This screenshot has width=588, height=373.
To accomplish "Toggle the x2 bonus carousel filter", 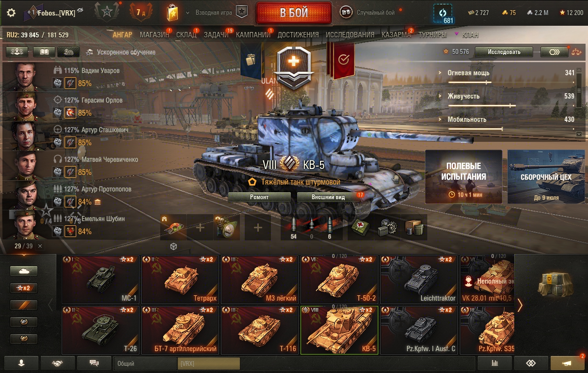I will [x=24, y=288].
